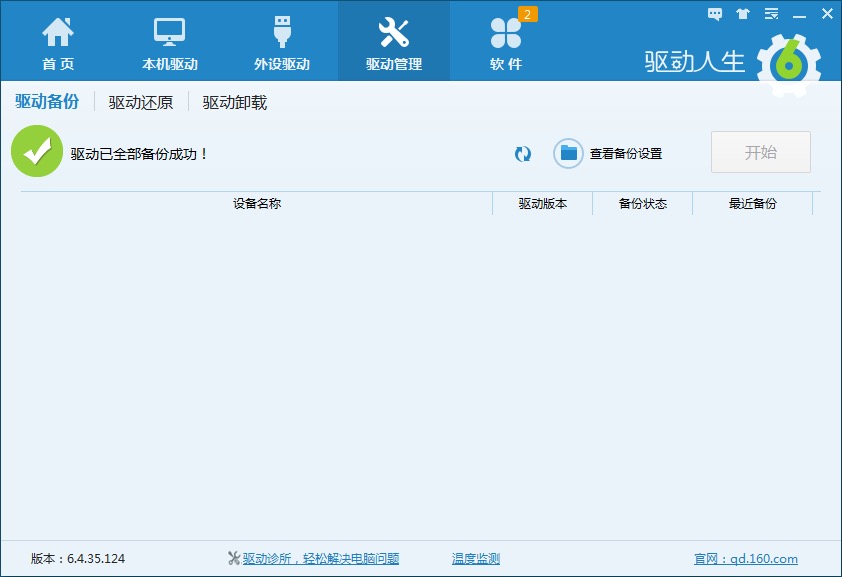This screenshot has width=842, height=577.
Task: Open the 外设驱动 USB icon
Action: (282, 33)
